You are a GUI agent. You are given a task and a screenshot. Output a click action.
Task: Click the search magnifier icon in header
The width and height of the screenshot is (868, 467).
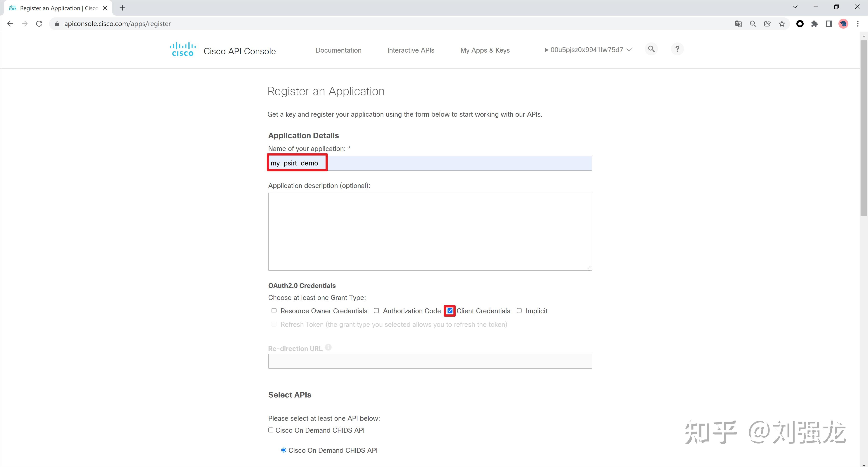[651, 49]
